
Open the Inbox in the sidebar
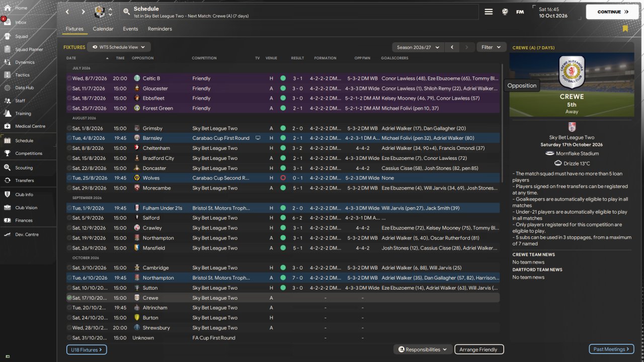[x=21, y=22]
